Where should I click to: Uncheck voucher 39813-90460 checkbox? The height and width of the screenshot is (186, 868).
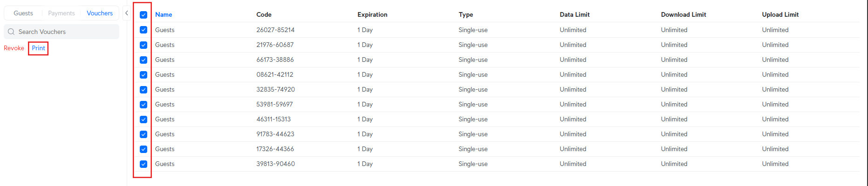point(144,164)
